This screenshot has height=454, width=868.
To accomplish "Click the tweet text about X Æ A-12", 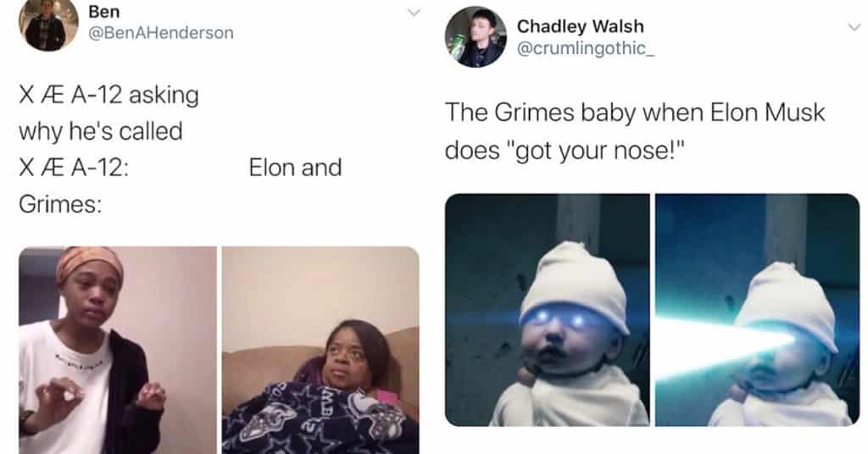I will [x=181, y=149].
